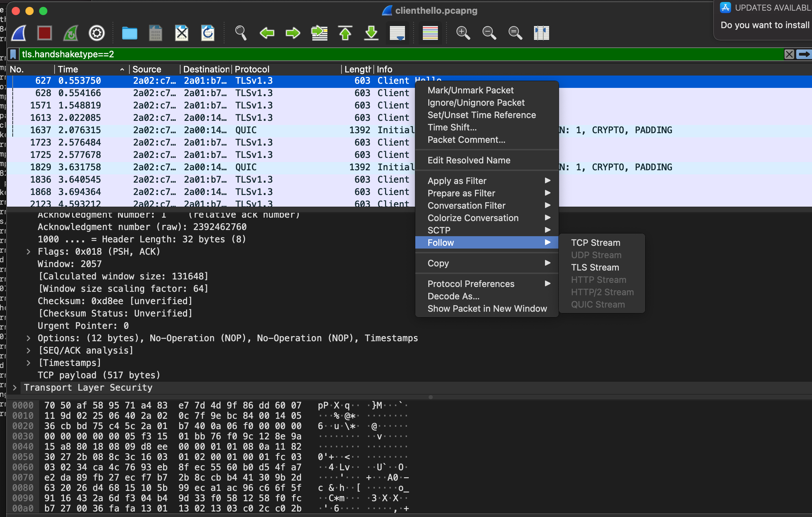Select the go forward arrow navigation icon
Viewport: 812px width, 517px height.
pyautogui.click(x=292, y=33)
